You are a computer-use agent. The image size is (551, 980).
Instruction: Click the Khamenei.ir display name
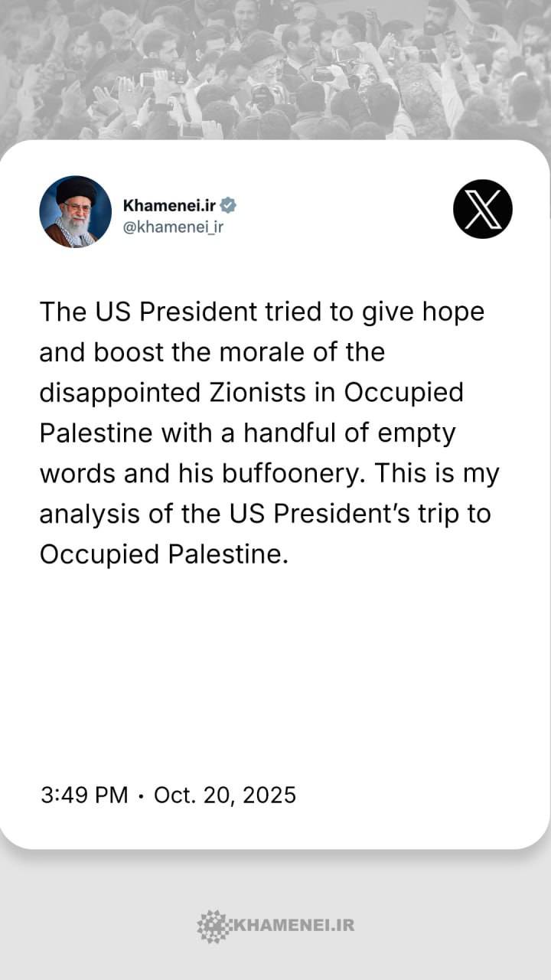(x=169, y=205)
